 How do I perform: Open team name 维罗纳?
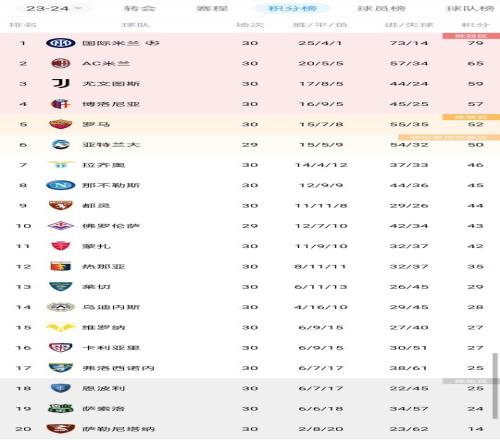point(104,328)
